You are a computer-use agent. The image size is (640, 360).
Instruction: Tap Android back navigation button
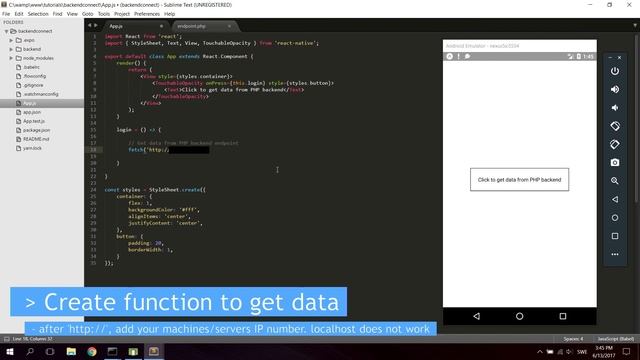click(476, 316)
